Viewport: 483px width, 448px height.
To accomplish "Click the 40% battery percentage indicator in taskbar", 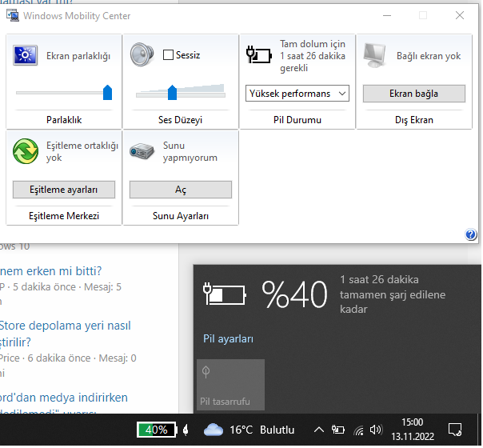I will [157, 430].
